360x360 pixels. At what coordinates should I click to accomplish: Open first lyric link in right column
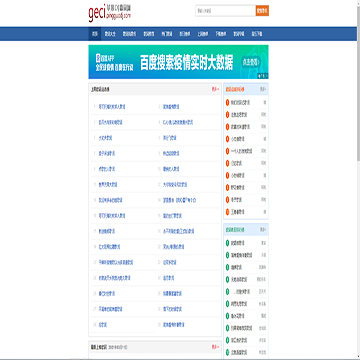point(171,107)
